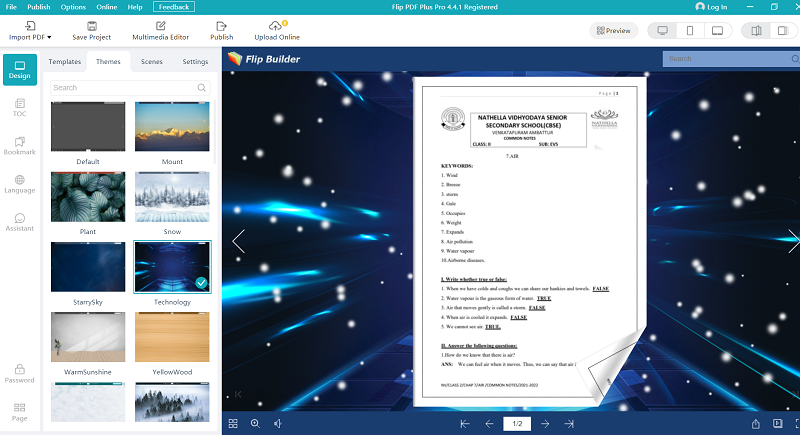
Task: Open the Options menu
Action: 73,7
